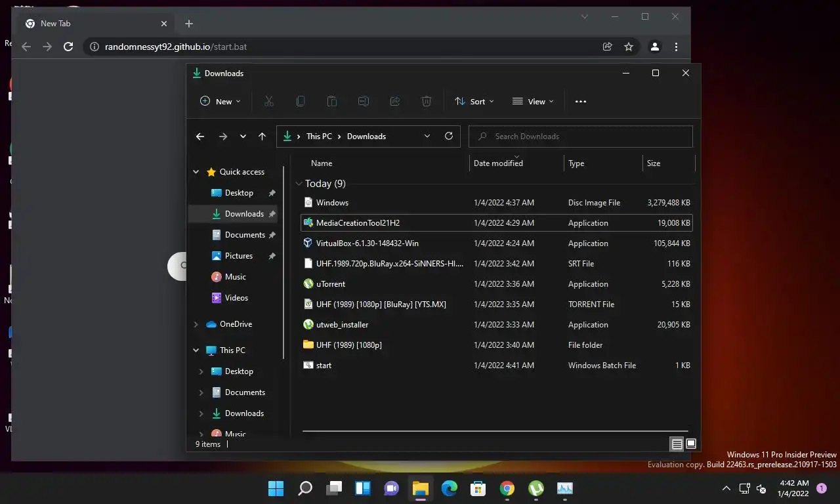The width and height of the screenshot is (840, 504).
Task: Open Microsoft Store from taskbar
Action: [478, 488]
